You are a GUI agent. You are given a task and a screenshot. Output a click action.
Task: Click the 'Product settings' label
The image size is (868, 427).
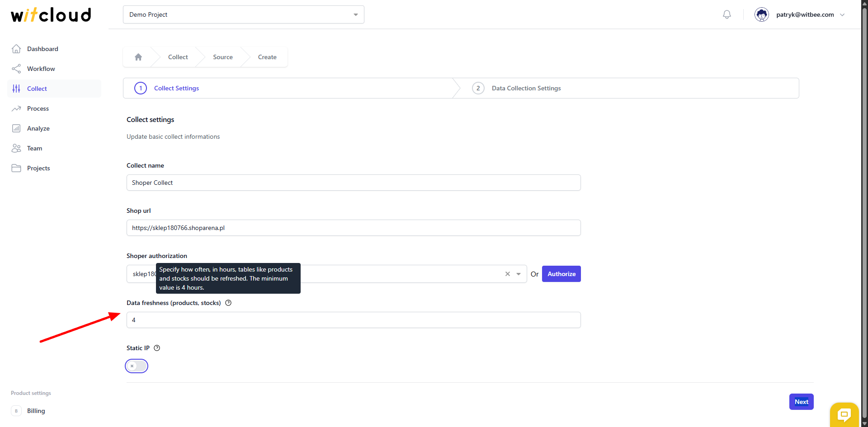pos(31,393)
